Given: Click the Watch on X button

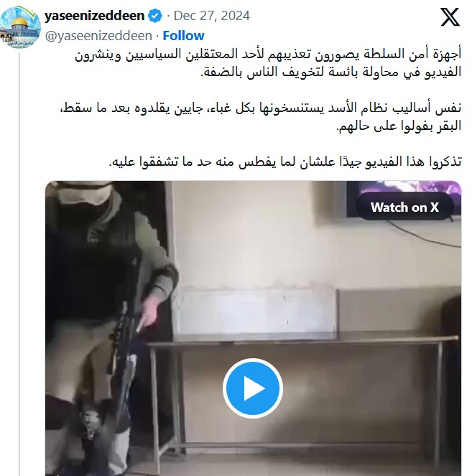Looking at the screenshot, I should [404, 207].
